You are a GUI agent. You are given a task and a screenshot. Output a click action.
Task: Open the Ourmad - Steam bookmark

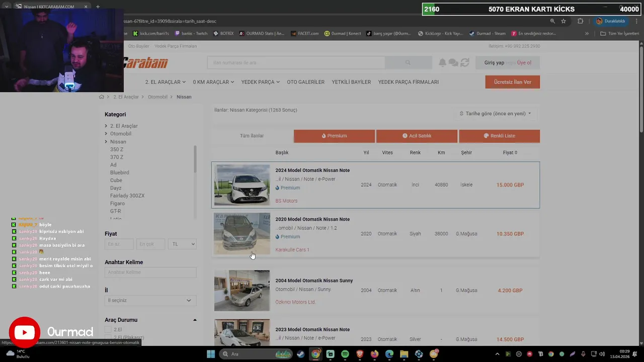pyautogui.click(x=487, y=34)
